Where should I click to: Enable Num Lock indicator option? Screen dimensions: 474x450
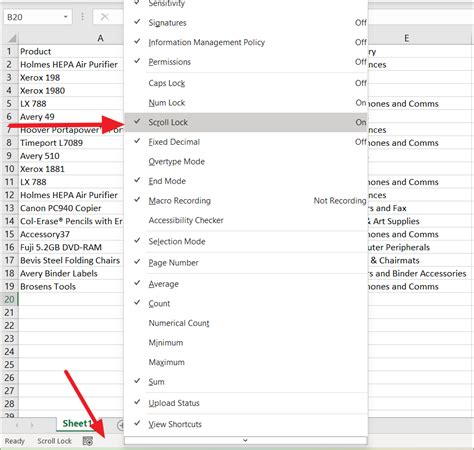[246, 103]
